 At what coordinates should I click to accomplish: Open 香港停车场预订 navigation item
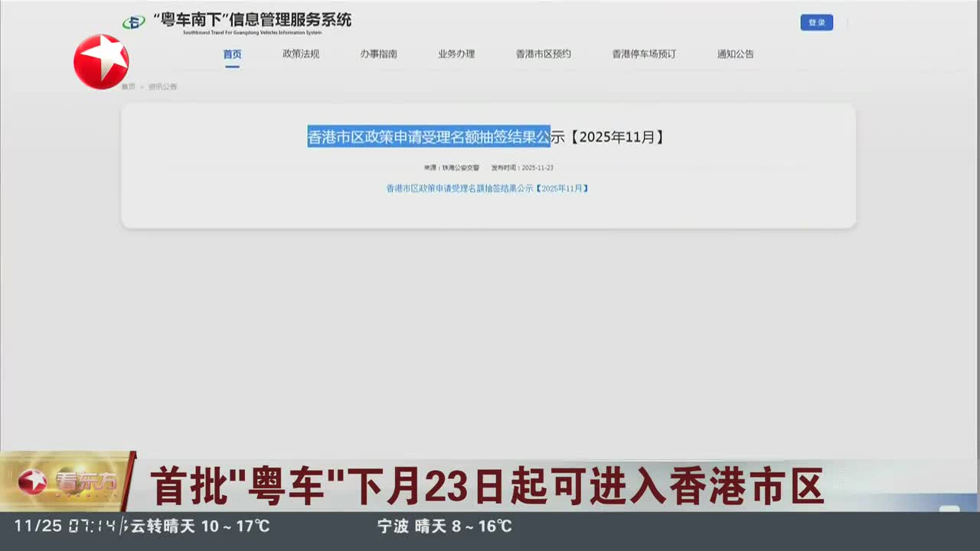coord(643,54)
